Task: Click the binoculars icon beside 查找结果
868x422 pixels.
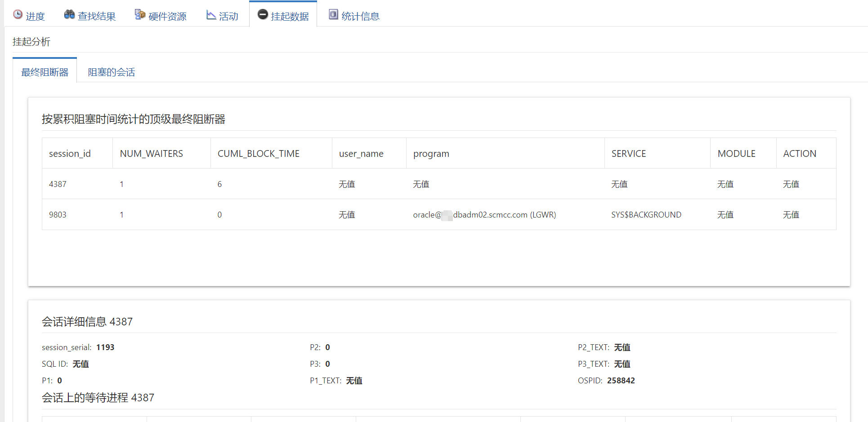Action: click(69, 14)
